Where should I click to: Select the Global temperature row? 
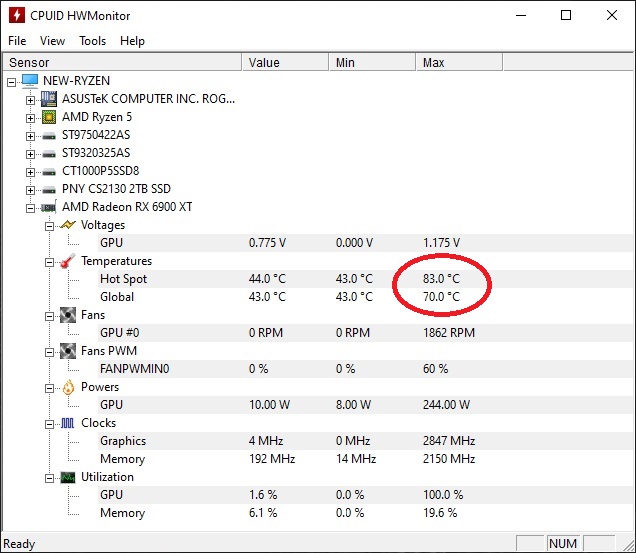(x=365, y=297)
